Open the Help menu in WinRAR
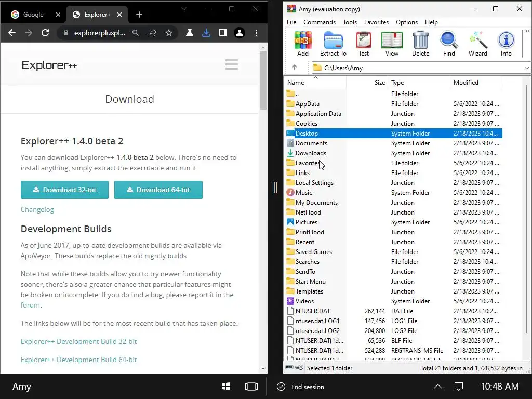The image size is (532, 399). (x=431, y=22)
